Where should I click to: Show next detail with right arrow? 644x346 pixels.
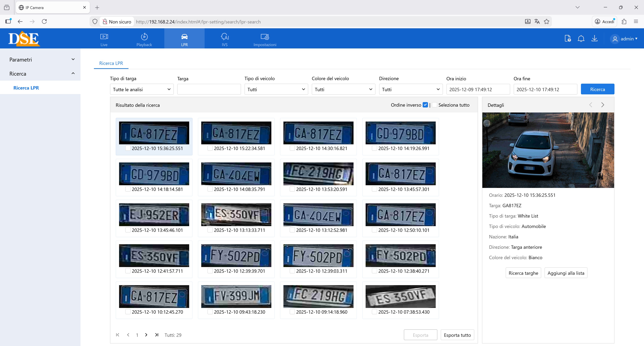(x=603, y=105)
